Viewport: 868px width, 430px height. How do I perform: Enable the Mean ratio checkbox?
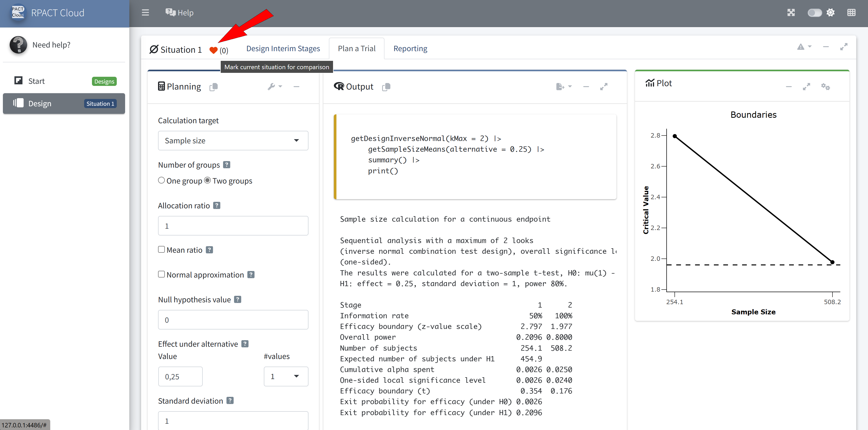pos(161,250)
